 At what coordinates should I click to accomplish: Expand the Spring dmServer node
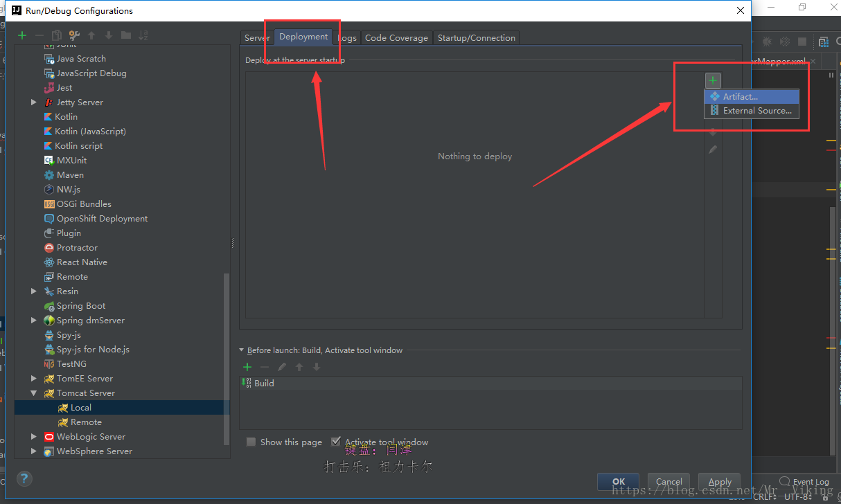pos(34,321)
